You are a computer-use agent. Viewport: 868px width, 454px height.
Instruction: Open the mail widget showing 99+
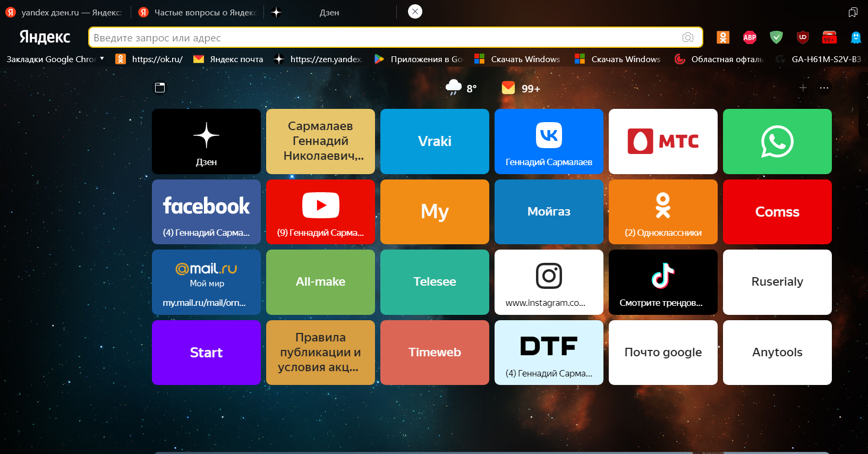click(521, 88)
